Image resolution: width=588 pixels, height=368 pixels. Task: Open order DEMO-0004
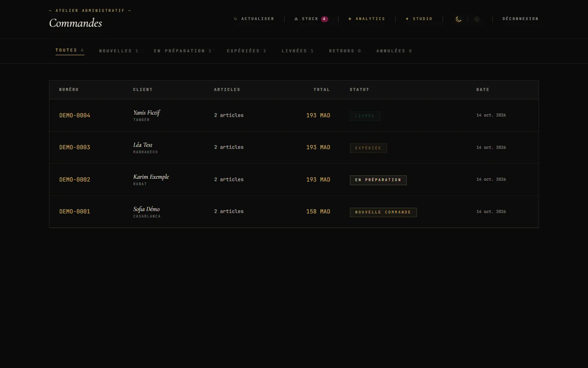click(x=75, y=115)
